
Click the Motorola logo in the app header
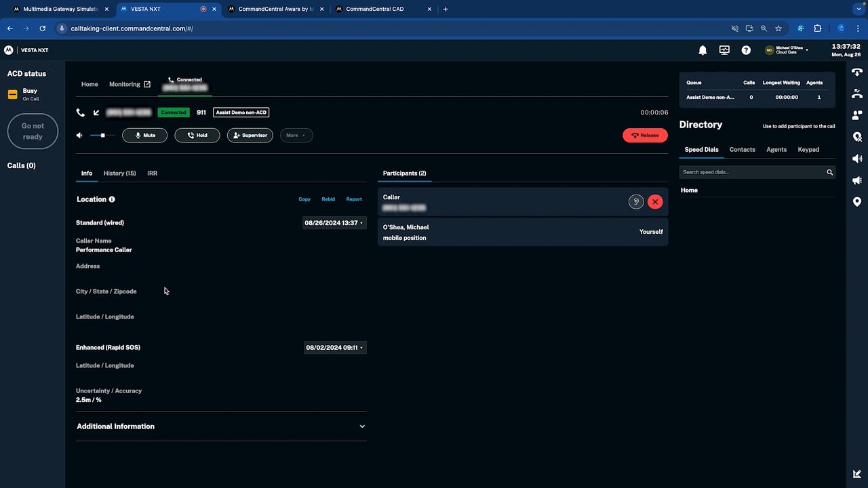8,50
